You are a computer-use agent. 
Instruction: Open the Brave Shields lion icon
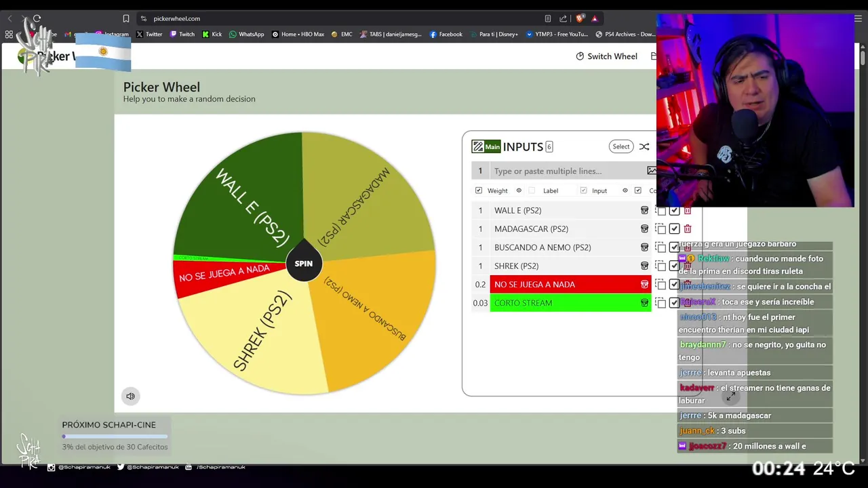580,18
